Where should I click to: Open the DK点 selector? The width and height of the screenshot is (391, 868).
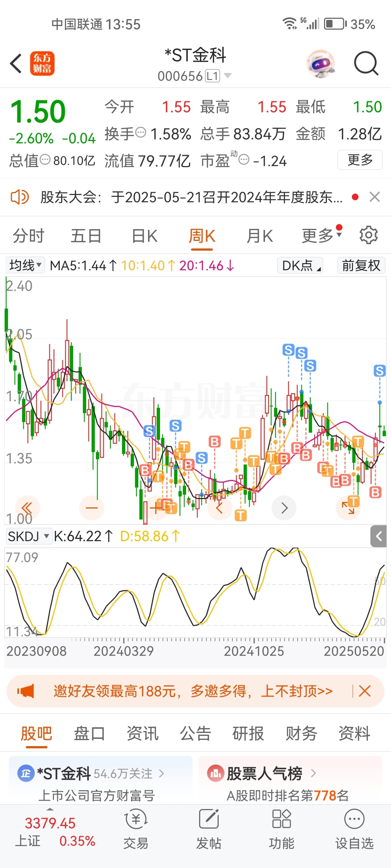(x=300, y=265)
